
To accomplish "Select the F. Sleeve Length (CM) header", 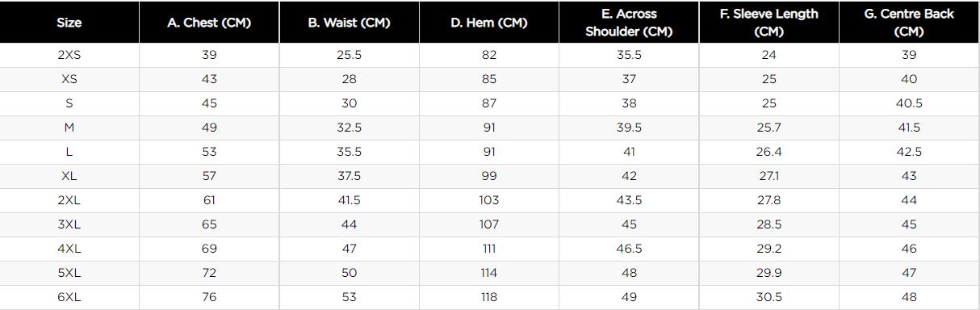I will (x=769, y=23).
